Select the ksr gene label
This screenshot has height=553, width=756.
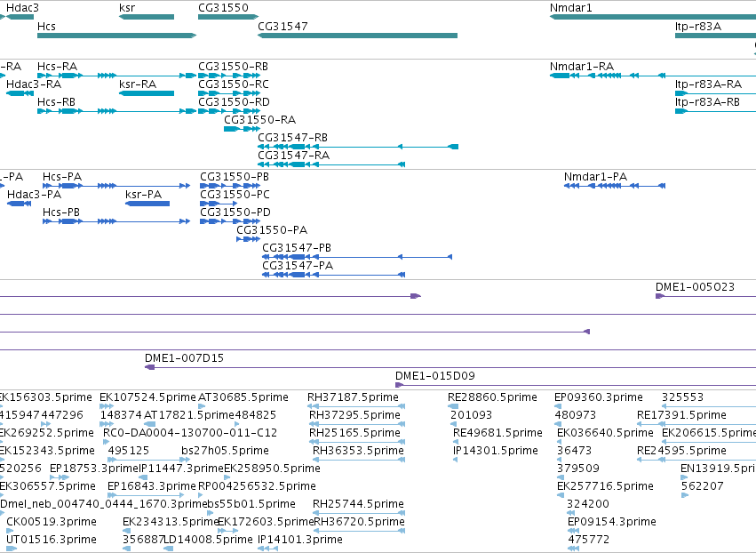(x=127, y=8)
